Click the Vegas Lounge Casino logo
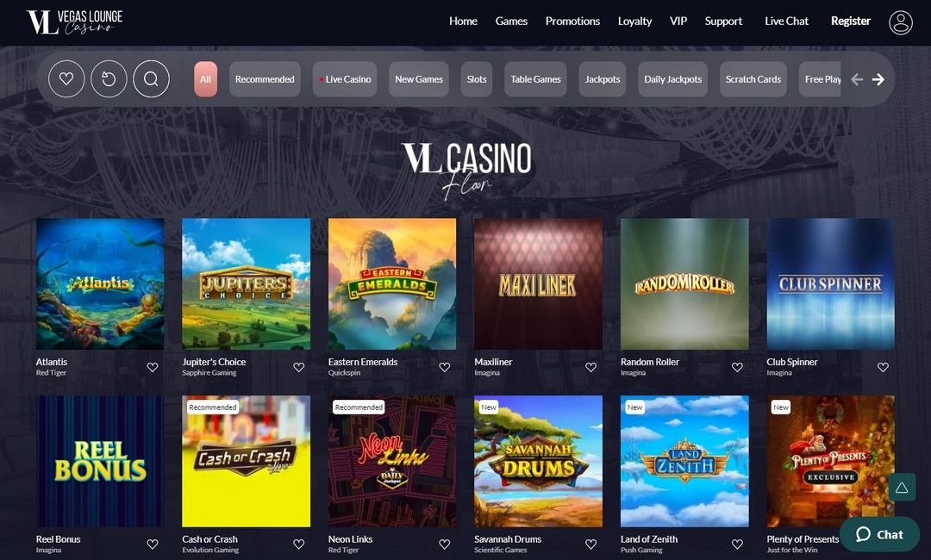Image resolution: width=931 pixels, height=560 pixels. [74, 22]
